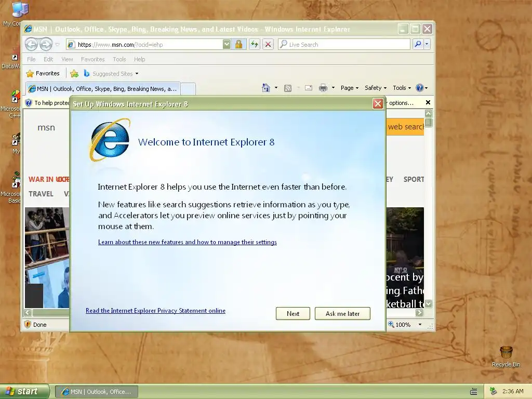This screenshot has height=399, width=532.
Task: Click the Ask me later button
Action: pyautogui.click(x=342, y=313)
